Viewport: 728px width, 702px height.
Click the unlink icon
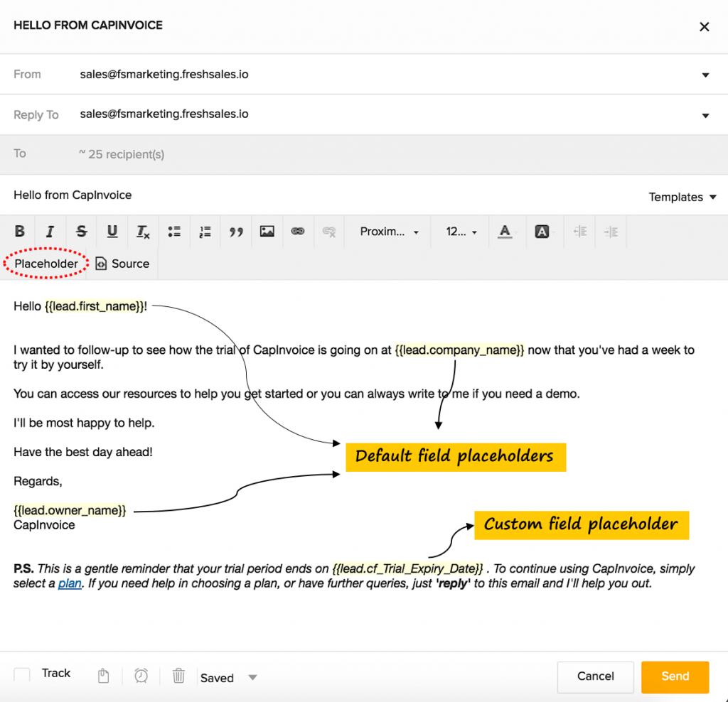pyautogui.click(x=329, y=232)
